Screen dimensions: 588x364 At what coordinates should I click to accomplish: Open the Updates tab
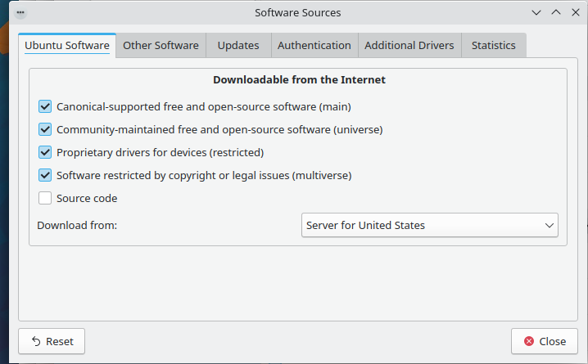(x=238, y=46)
